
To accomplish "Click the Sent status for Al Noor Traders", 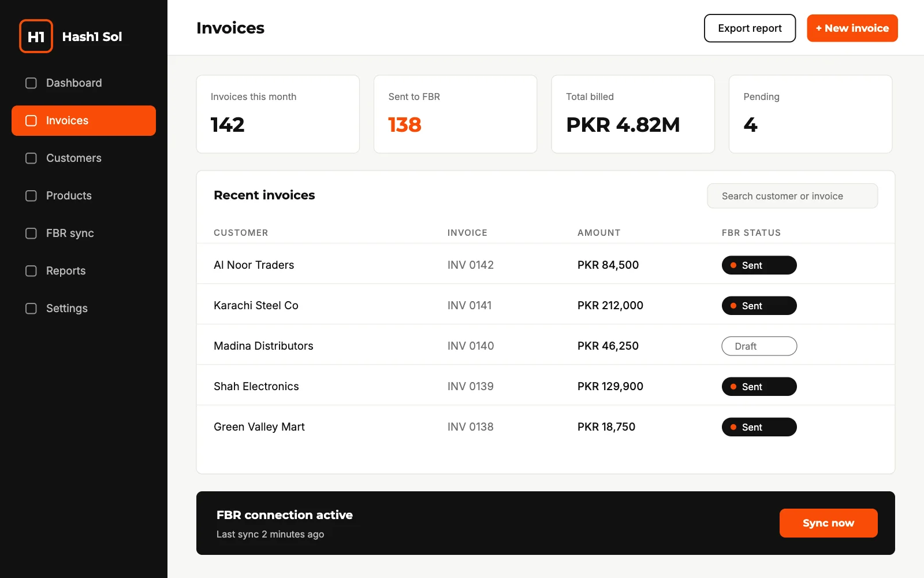I will pyautogui.click(x=759, y=265).
